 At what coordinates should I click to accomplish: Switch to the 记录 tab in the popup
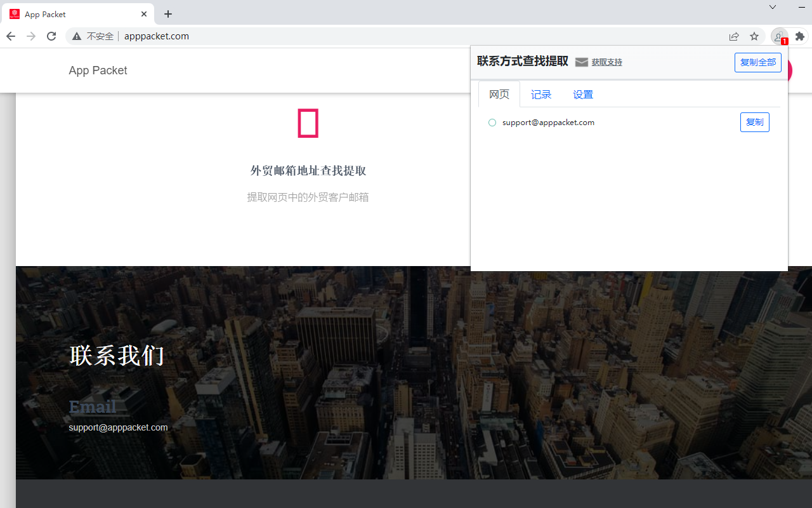pos(540,94)
